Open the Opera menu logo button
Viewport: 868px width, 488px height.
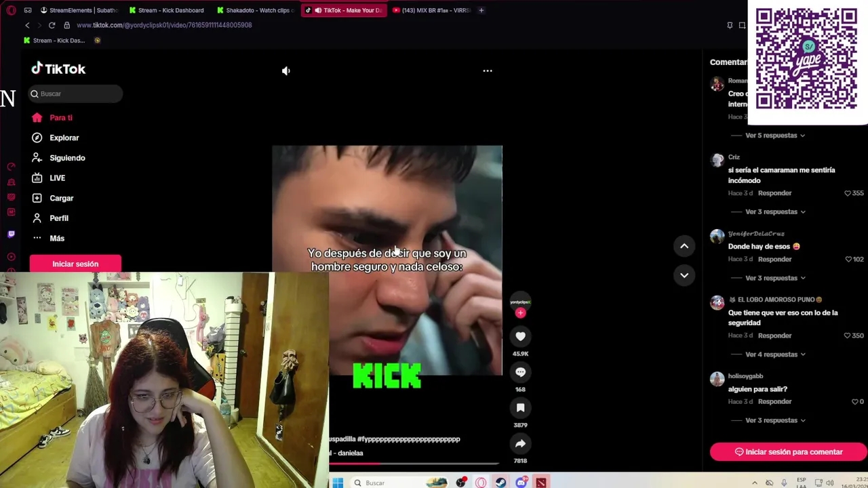click(x=10, y=10)
